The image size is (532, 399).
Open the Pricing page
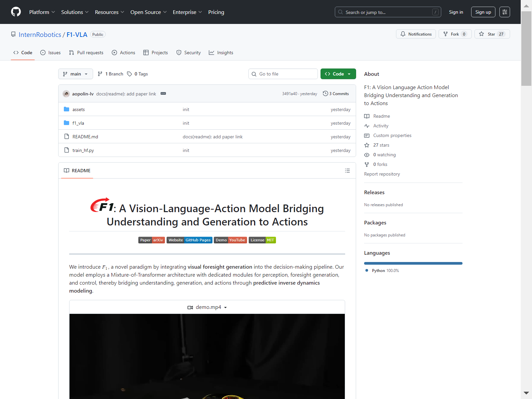216,12
